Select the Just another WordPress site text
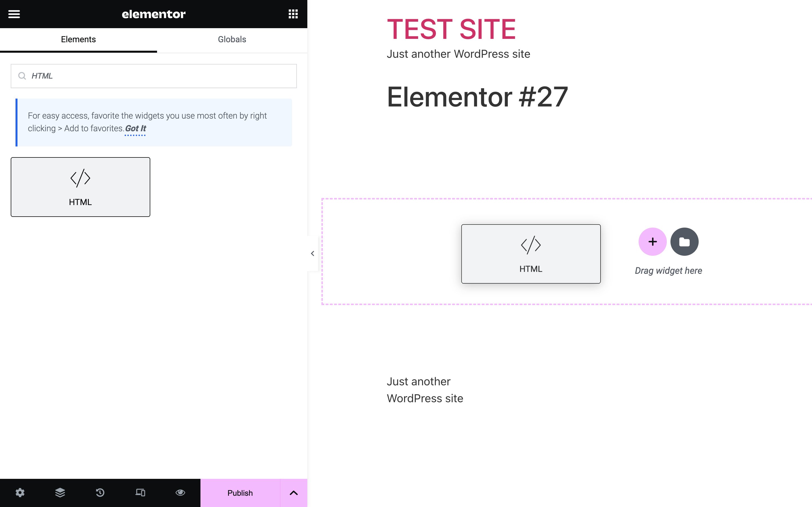 (x=458, y=54)
